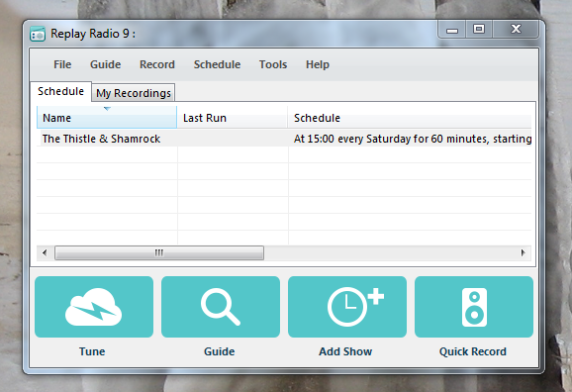The height and width of the screenshot is (392, 572).
Task: Select the Schedule tab
Action: pyautogui.click(x=61, y=91)
